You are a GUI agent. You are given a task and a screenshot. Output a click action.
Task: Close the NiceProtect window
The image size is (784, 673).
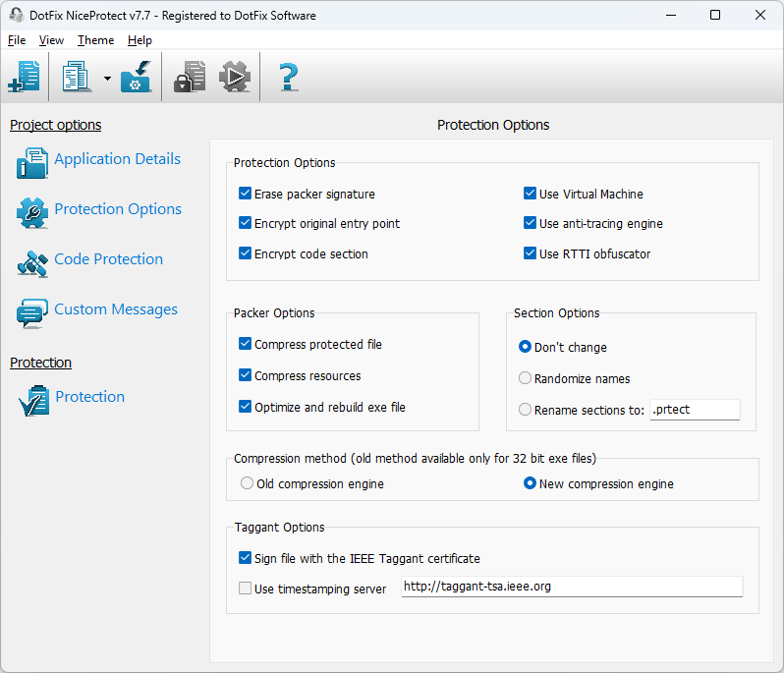(760, 15)
